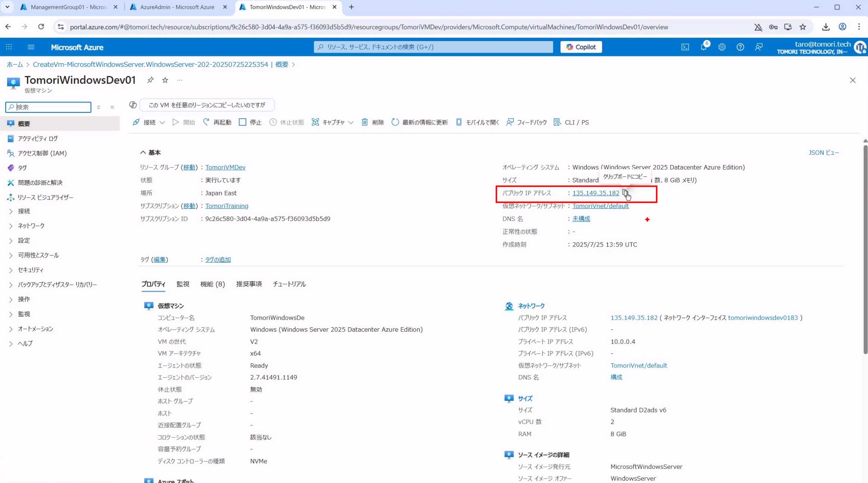The width and height of the screenshot is (868, 483).
Task: Collapse the 基本 essentials section
Action: click(143, 152)
